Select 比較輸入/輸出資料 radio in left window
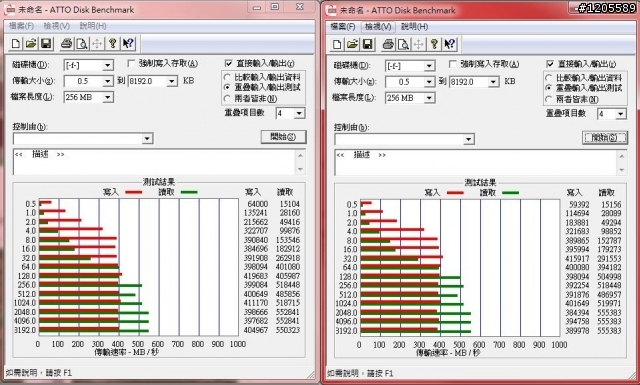Image resolution: width=640 pixels, height=385 pixels. 228,77
